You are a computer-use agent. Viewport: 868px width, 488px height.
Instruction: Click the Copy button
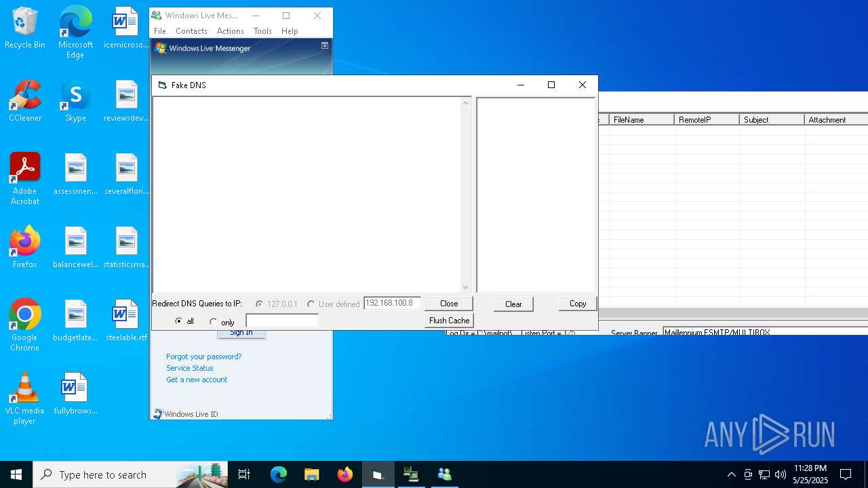click(578, 304)
